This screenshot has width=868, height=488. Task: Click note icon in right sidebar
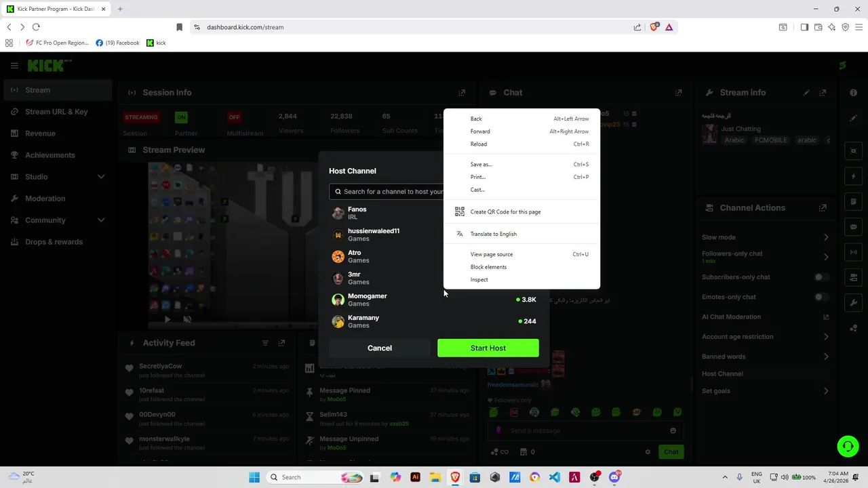pos(853,202)
